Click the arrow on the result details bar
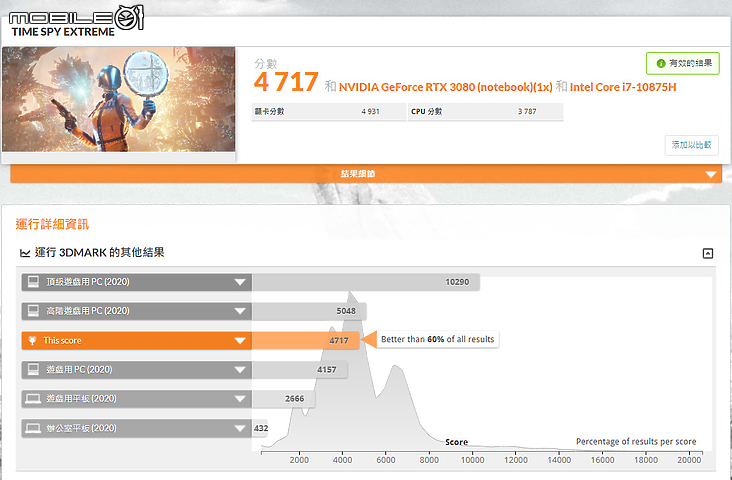 click(x=711, y=174)
